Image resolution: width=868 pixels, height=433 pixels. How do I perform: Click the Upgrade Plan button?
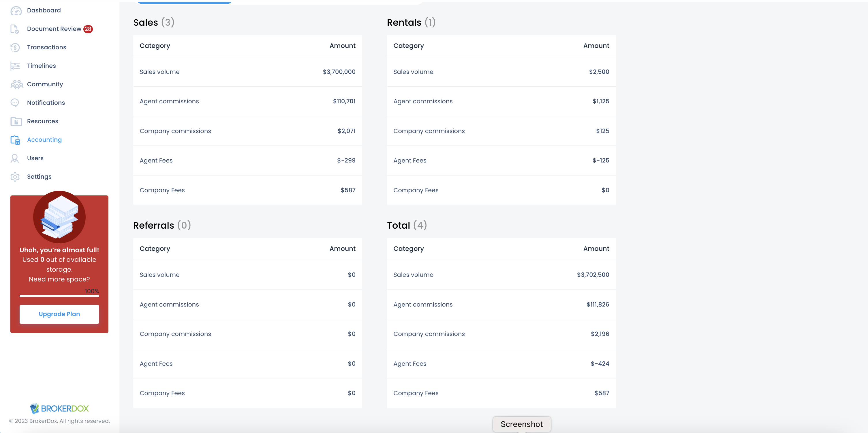point(59,314)
